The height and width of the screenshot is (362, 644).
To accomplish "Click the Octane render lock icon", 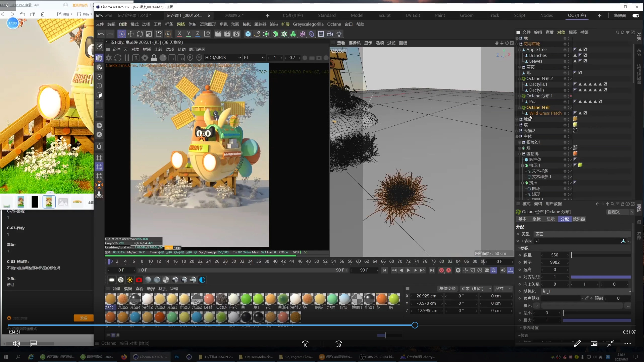I will (x=154, y=58).
